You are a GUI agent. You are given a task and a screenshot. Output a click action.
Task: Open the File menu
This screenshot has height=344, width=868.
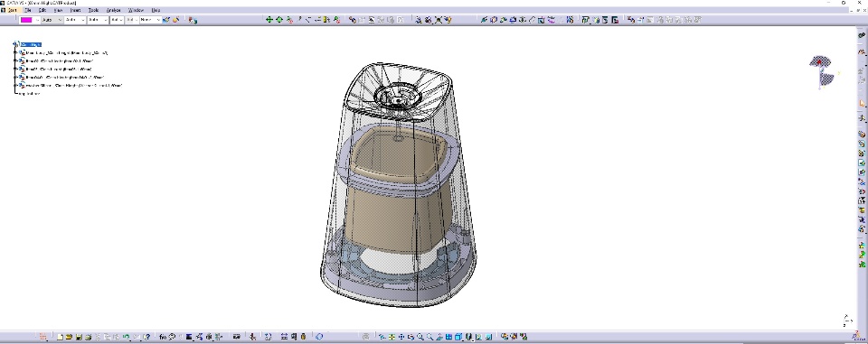click(x=28, y=10)
